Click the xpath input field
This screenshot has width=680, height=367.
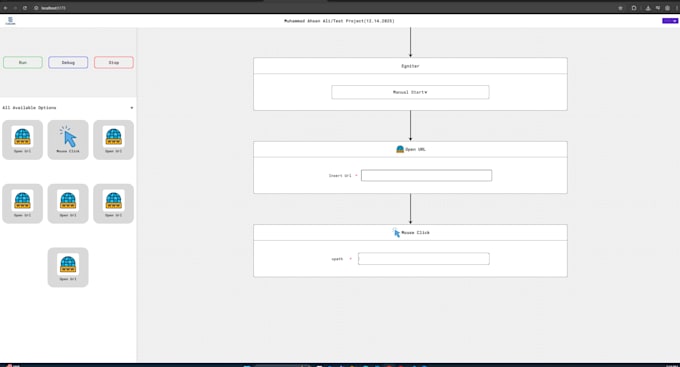tap(424, 259)
